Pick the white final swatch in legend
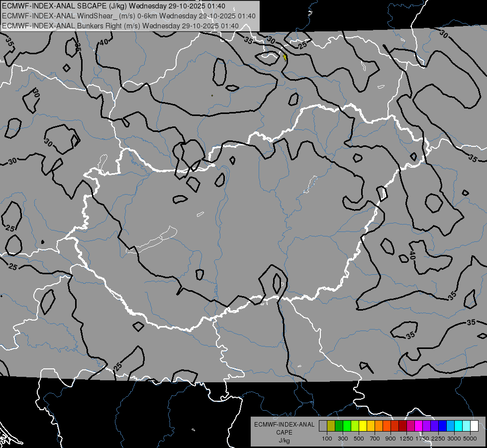Viewport: 487px width, 448px height. coord(474,426)
